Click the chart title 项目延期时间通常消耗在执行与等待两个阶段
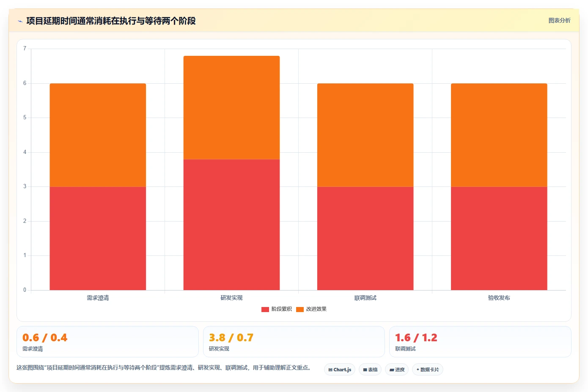 [x=111, y=21]
